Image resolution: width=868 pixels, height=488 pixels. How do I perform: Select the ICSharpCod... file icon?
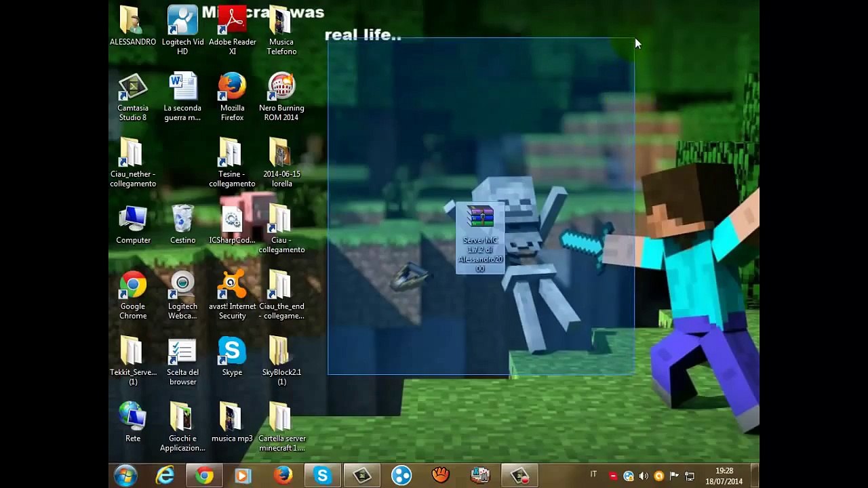[232, 224]
